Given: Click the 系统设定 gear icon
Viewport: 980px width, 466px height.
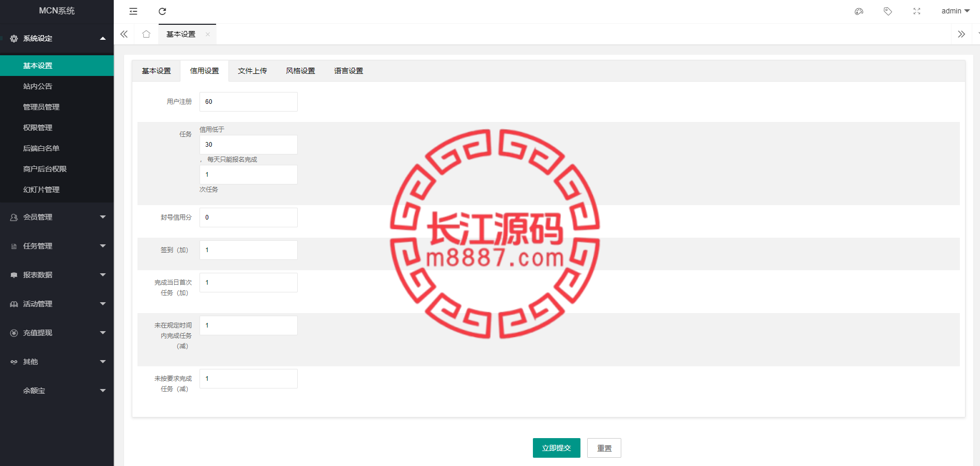Looking at the screenshot, I should 14,39.
